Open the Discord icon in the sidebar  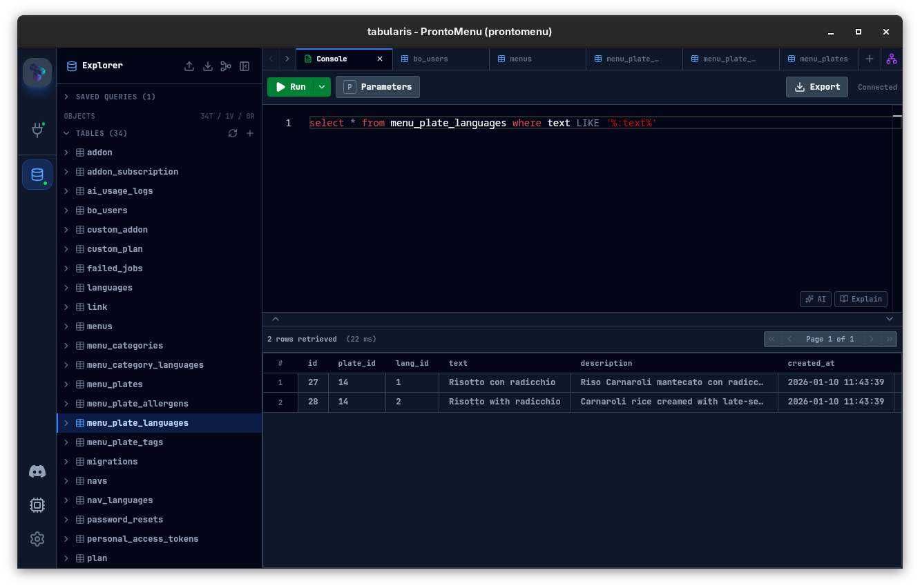click(37, 471)
